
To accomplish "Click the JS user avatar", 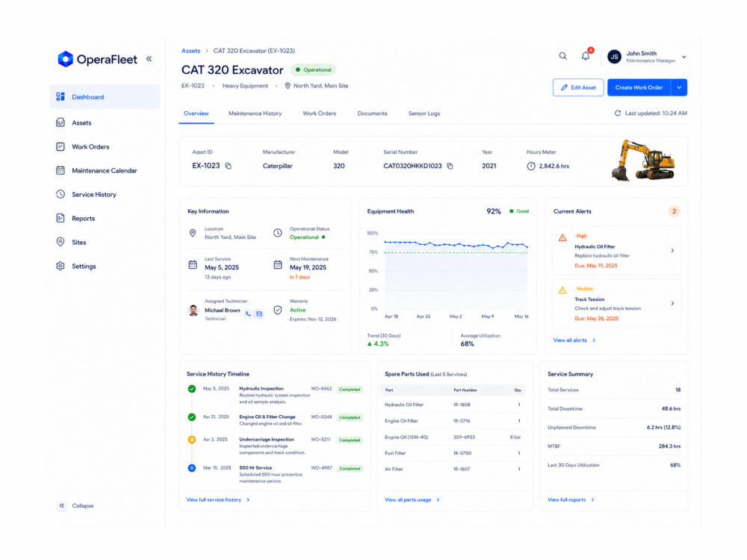I will coord(615,57).
